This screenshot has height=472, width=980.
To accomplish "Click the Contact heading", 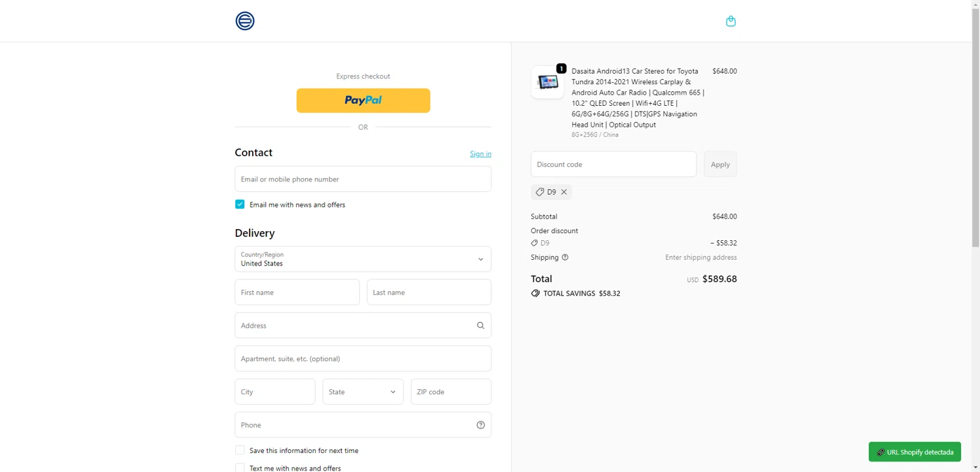I will tap(253, 153).
